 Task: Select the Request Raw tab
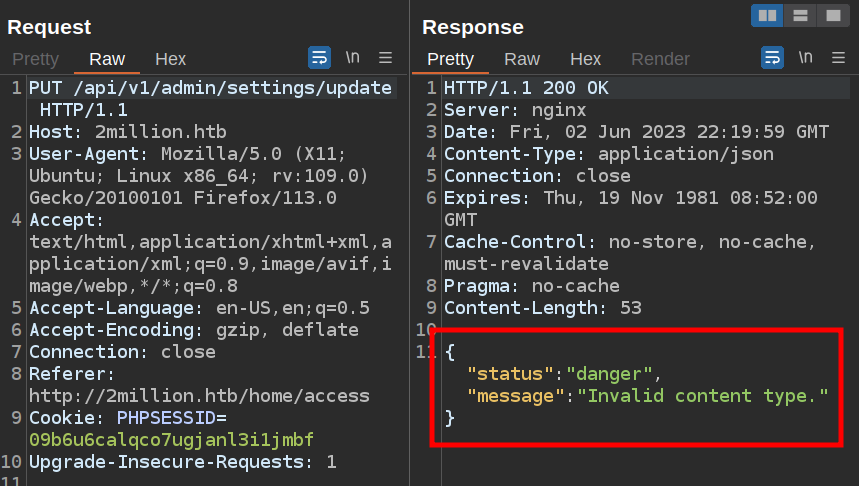click(x=107, y=59)
